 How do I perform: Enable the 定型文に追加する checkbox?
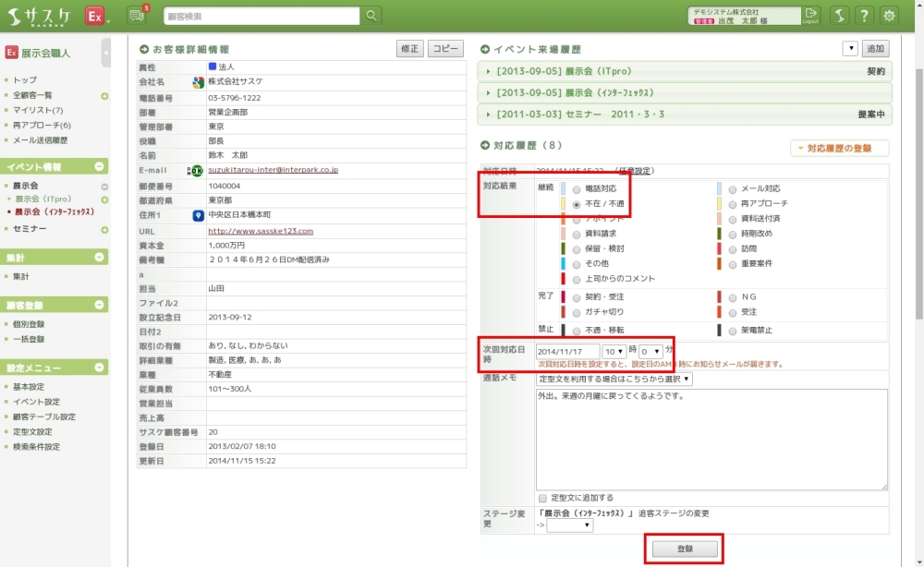click(542, 498)
